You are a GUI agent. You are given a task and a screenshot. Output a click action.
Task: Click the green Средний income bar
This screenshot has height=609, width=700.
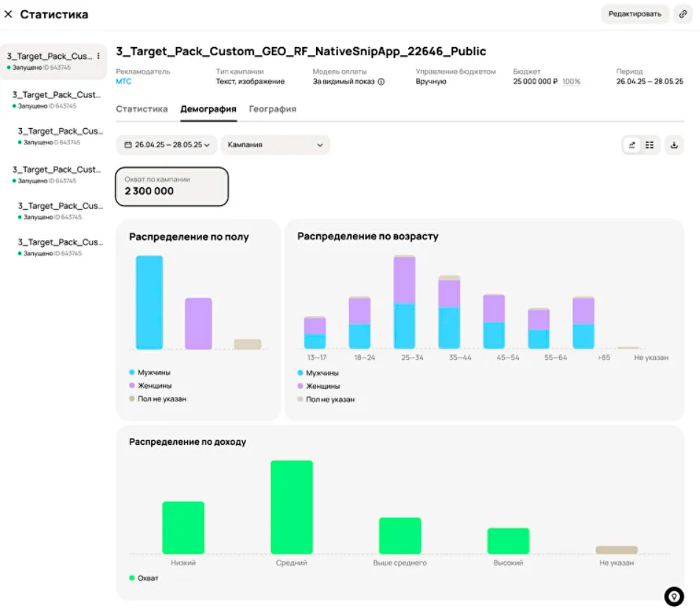pyautogui.click(x=291, y=507)
